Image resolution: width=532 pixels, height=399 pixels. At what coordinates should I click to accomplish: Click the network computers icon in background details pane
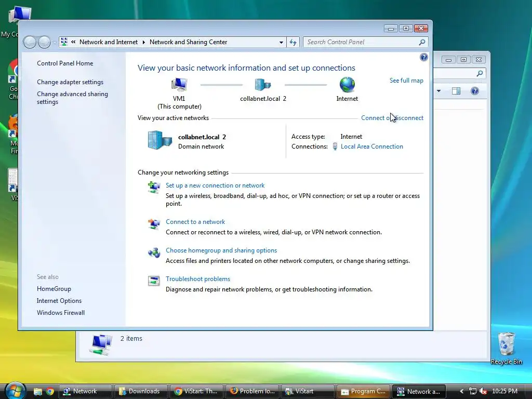tap(101, 345)
